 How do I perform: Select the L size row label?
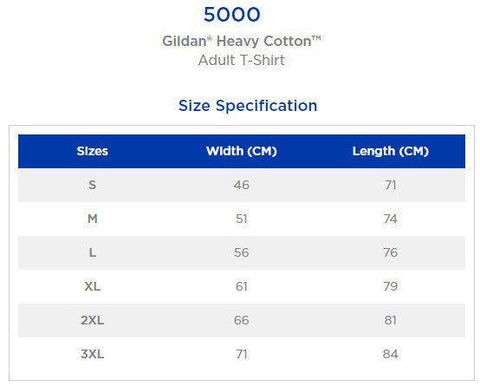[92, 252]
